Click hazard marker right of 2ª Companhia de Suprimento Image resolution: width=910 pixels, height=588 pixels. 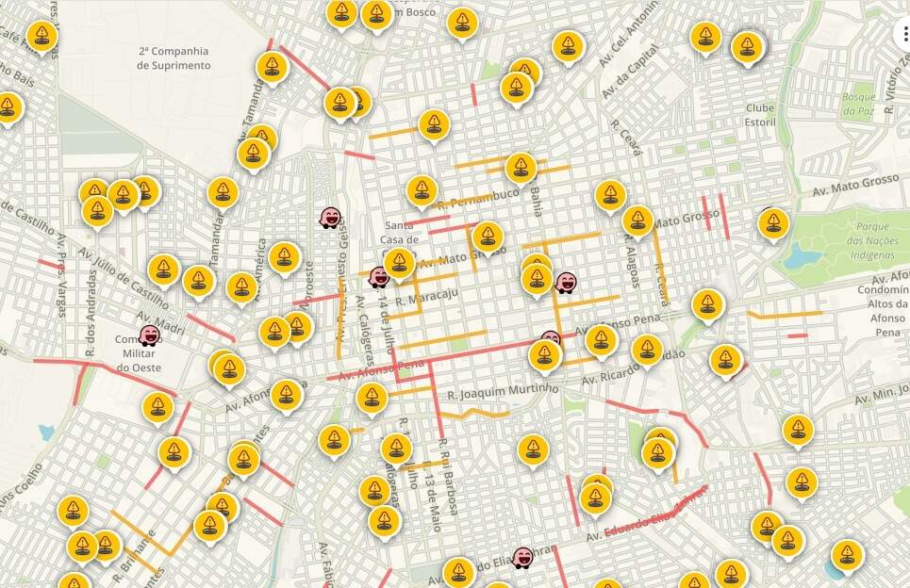click(272, 67)
